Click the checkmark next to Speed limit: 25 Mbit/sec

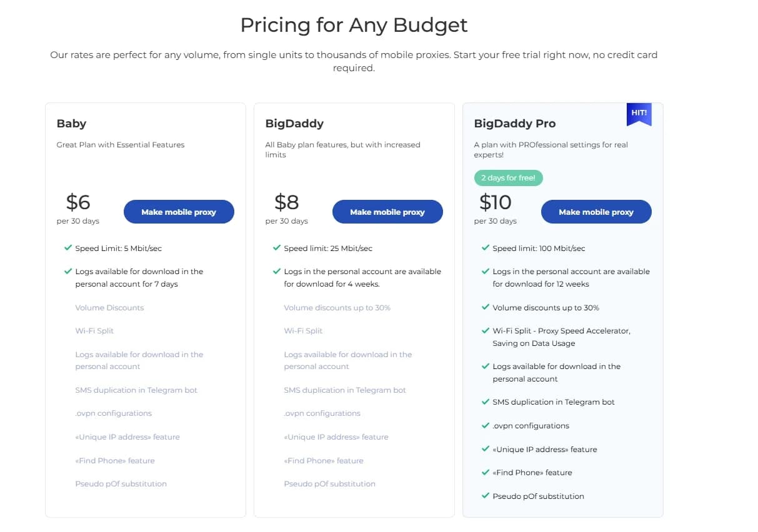point(277,248)
